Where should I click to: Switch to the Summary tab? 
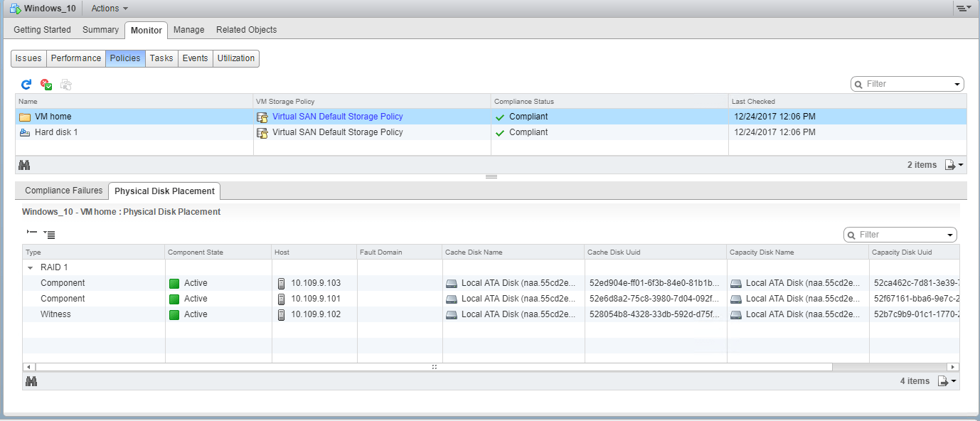click(x=100, y=30)
